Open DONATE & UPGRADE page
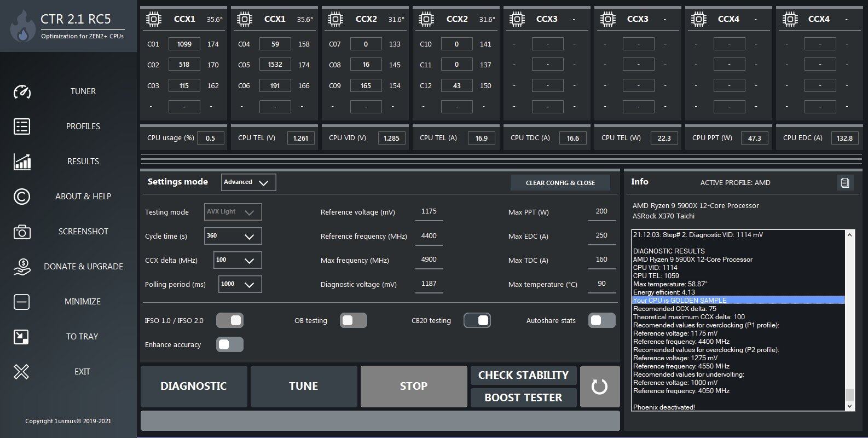The height and width of the screenshot is (438, 868). click(83, 267)
